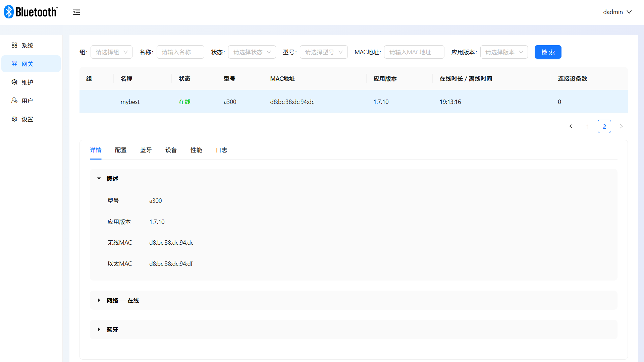Click the MAC地址 input field
The image size is (644, 362).
tap(414, 52)
